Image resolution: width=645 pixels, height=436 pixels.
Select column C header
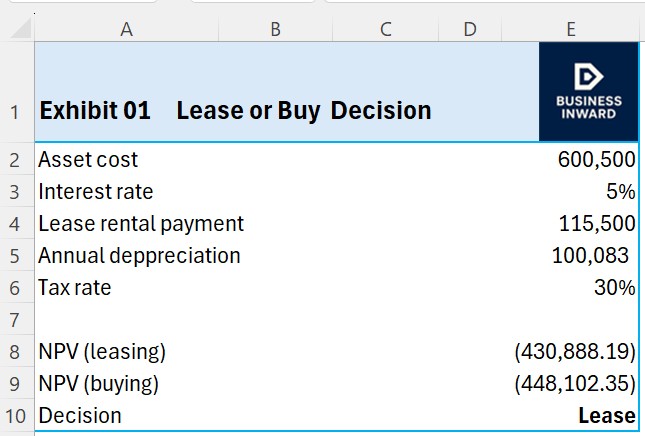tap(386, 30)
